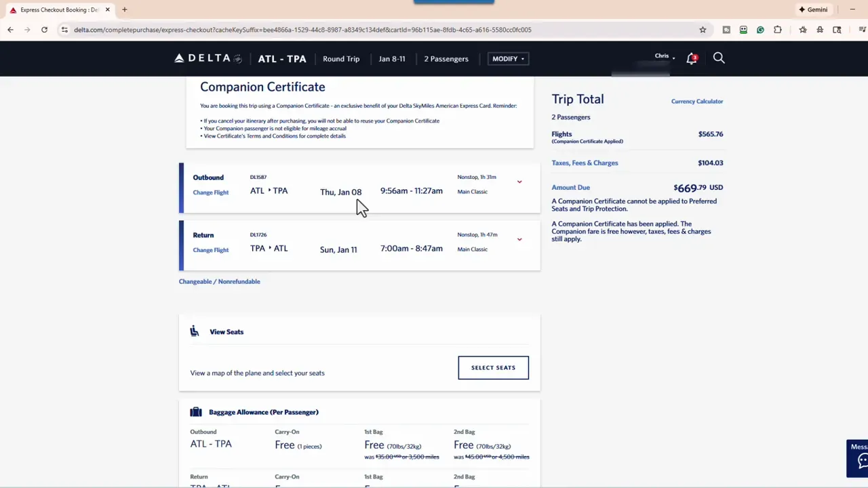Open the search magnifier in Delta navbar

coord(719,58)
